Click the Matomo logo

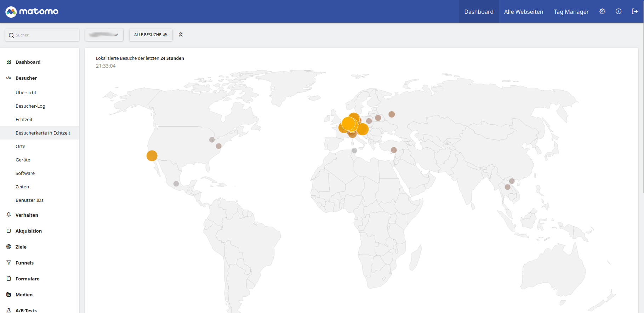click(32, 12)
